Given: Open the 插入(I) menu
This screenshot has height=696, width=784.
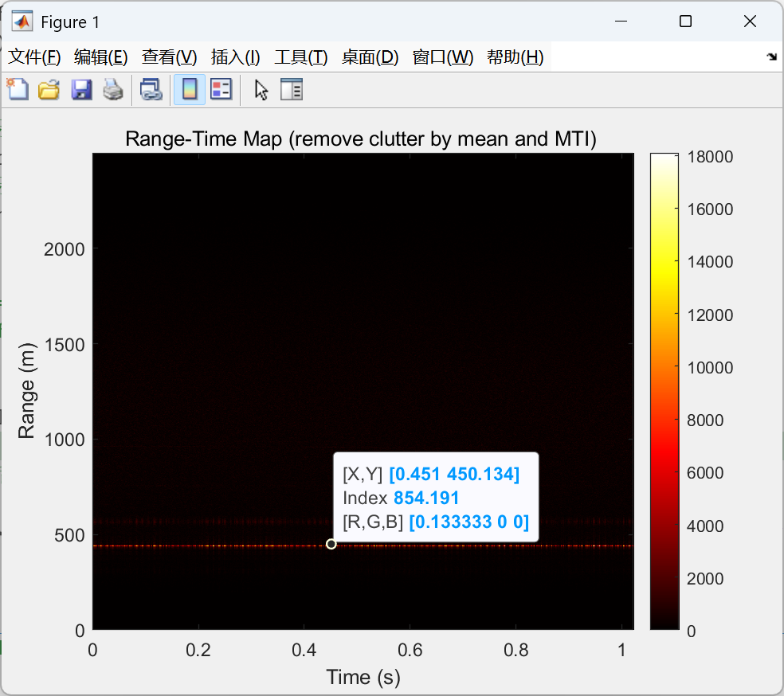Looking at the screenshot, I should (x=235, y=57).
